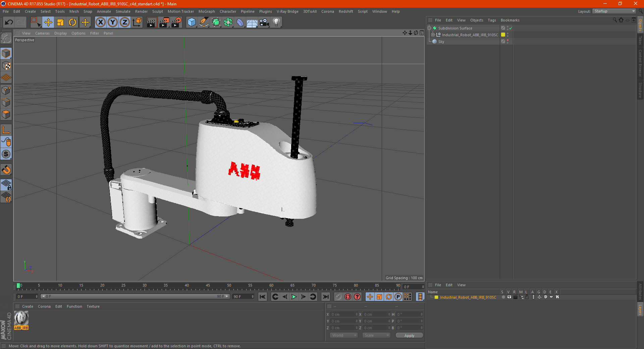Click the Undo arrow icon
This screenshot has height=349, width=644.
[9, 22]
